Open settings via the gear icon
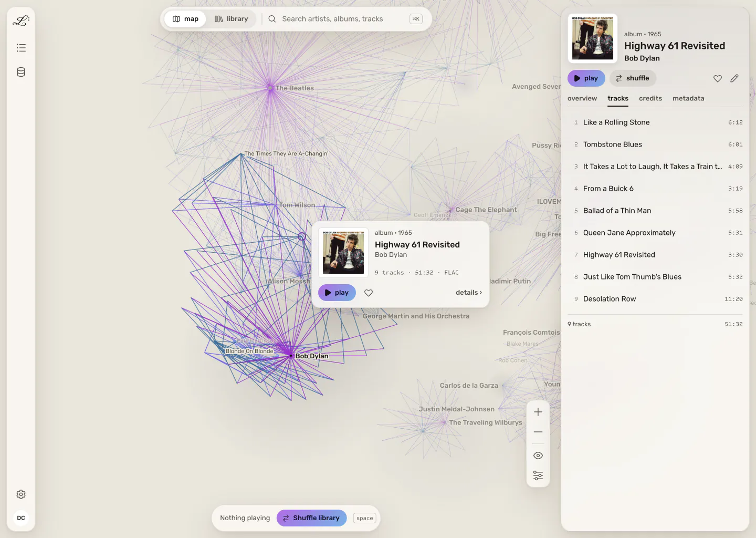Image resolution: width=756 pixels, height=538 pixels. [21, 494]
